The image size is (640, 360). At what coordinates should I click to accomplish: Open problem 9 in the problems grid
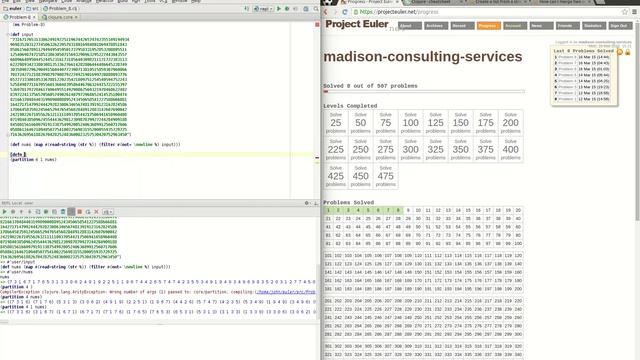pos(408,210)
